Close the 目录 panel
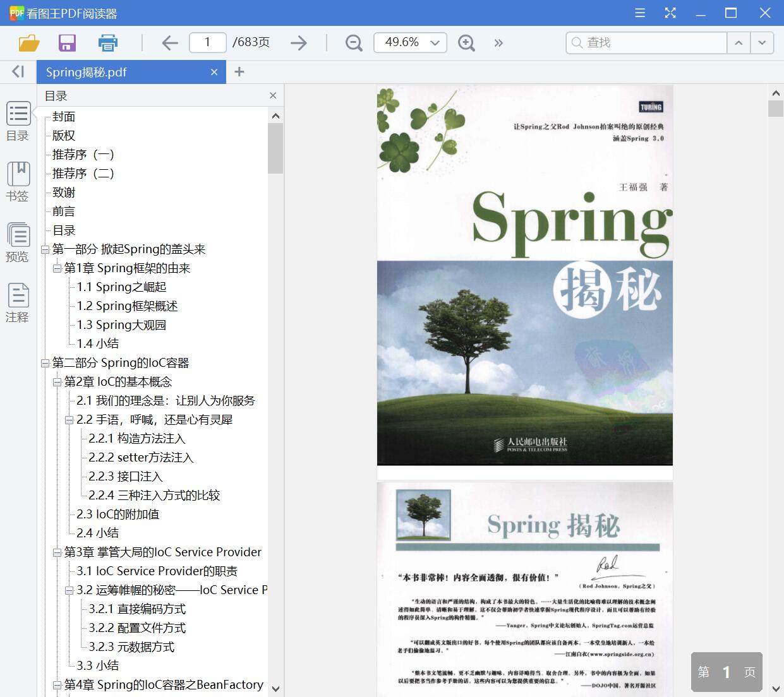784x697 pixels. (273, 95)
